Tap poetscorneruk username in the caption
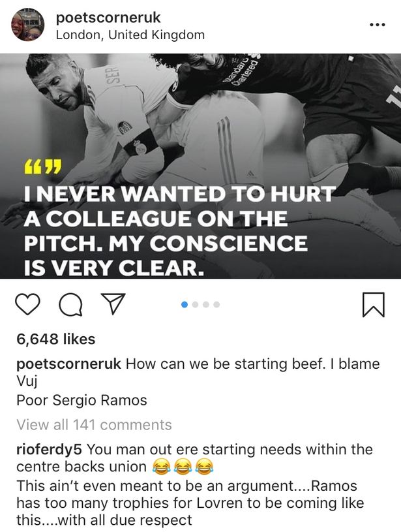 pyautogui.click(x=68, y=364)
